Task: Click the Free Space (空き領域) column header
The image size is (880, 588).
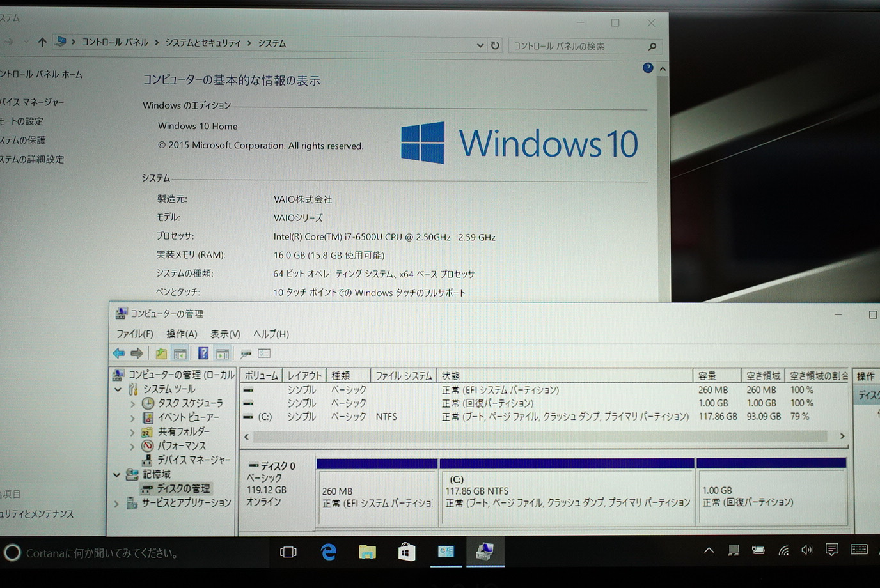Action: pos(764,376)
